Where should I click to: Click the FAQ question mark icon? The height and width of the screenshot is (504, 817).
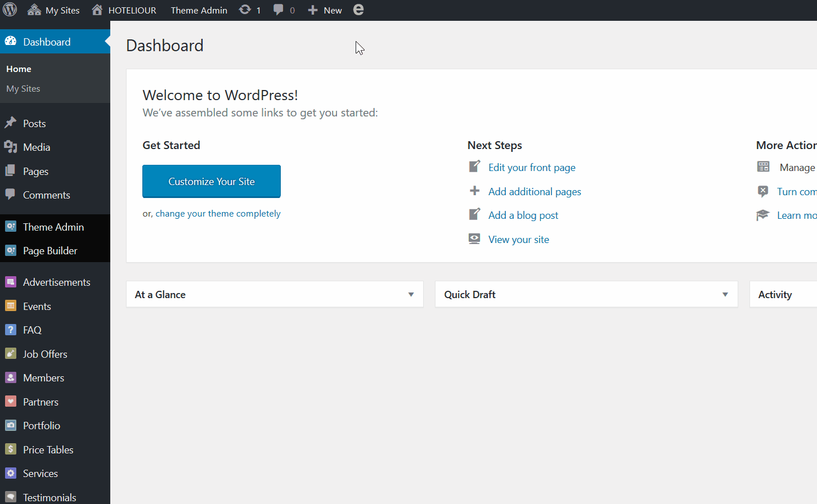[11, 330]
